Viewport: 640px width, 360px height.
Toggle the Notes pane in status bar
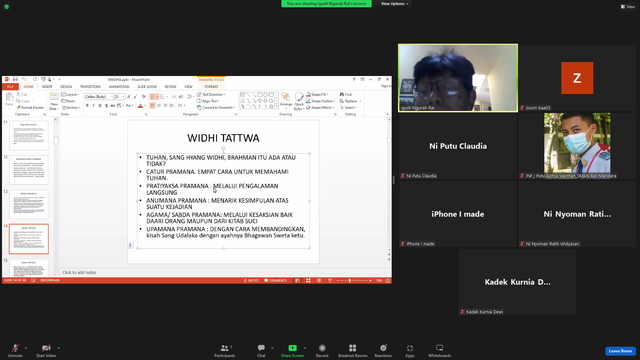251,280
